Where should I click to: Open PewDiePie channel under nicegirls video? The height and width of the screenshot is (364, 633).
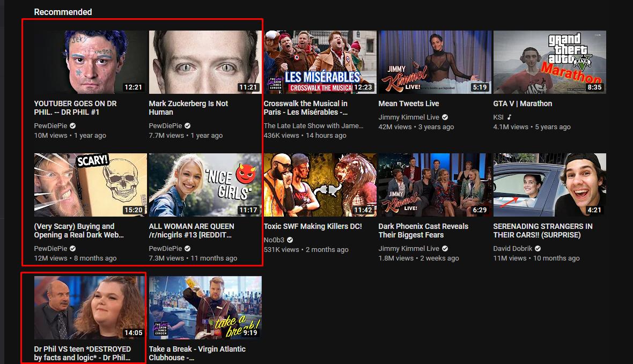click(165, 249)
